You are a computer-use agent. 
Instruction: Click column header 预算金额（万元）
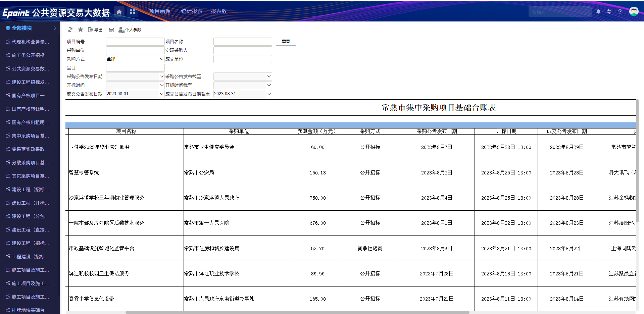point(317,131)
